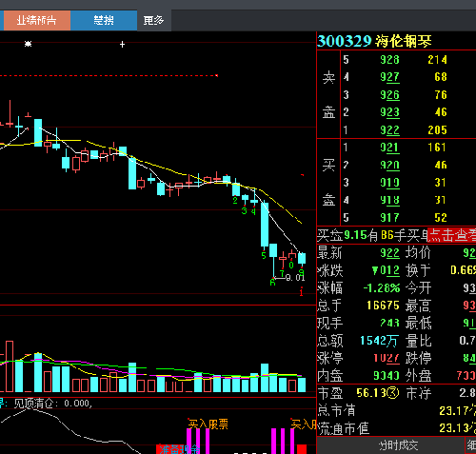Click the white star marker on chart
The image size is (476, 454).
tap(29, 44)
